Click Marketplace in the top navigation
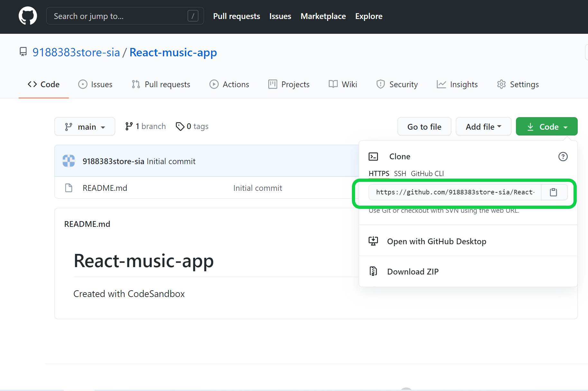 (x=323, y=16)
